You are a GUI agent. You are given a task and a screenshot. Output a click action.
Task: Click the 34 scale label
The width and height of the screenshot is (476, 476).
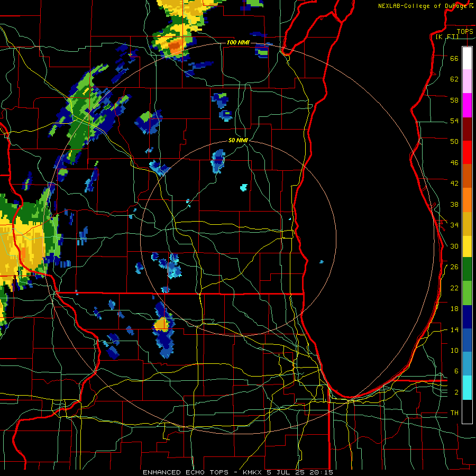[454, 225]
